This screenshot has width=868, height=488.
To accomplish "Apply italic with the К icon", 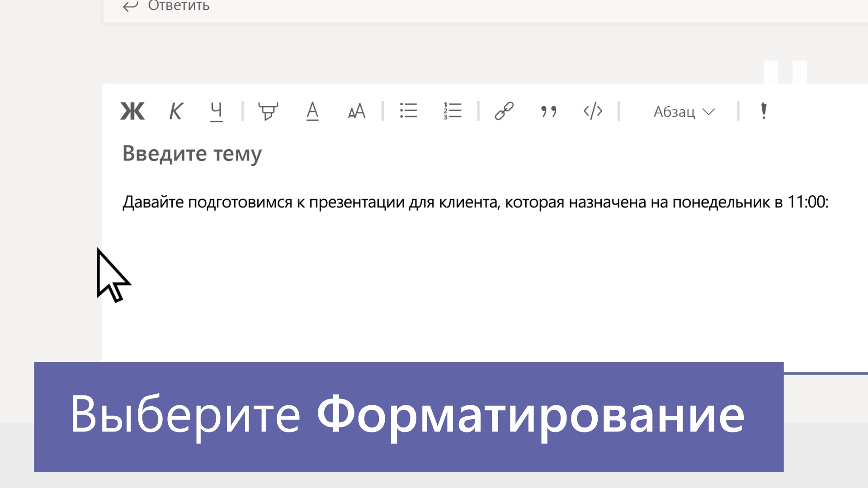I will (176, 111).
